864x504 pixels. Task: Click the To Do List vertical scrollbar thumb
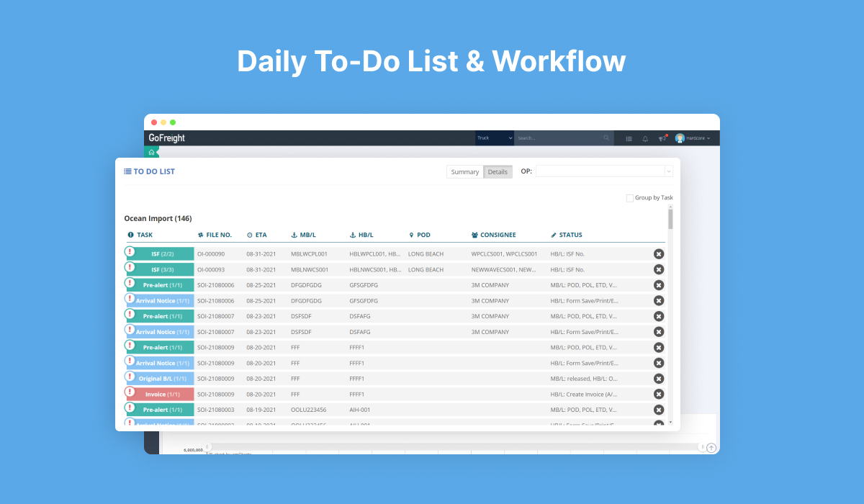670,219
